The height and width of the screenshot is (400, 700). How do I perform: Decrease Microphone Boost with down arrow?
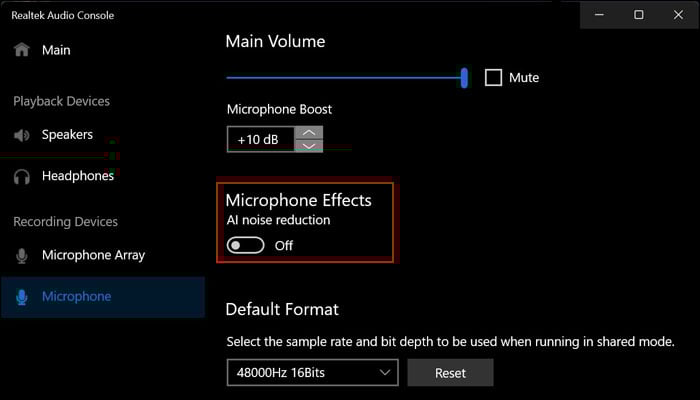[309, 146]
